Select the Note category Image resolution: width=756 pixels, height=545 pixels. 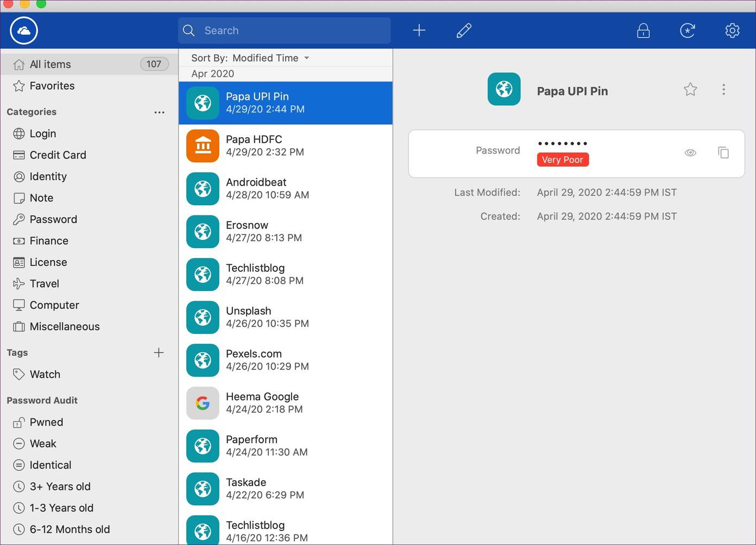click(x=89, y=198)
